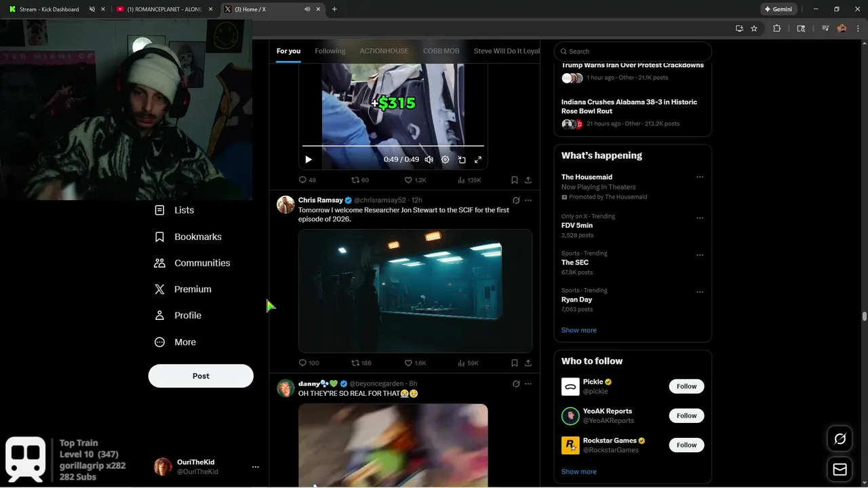Open the Chrome extensions puzzle icon
The image size is (868, 488).
[777, 28]
